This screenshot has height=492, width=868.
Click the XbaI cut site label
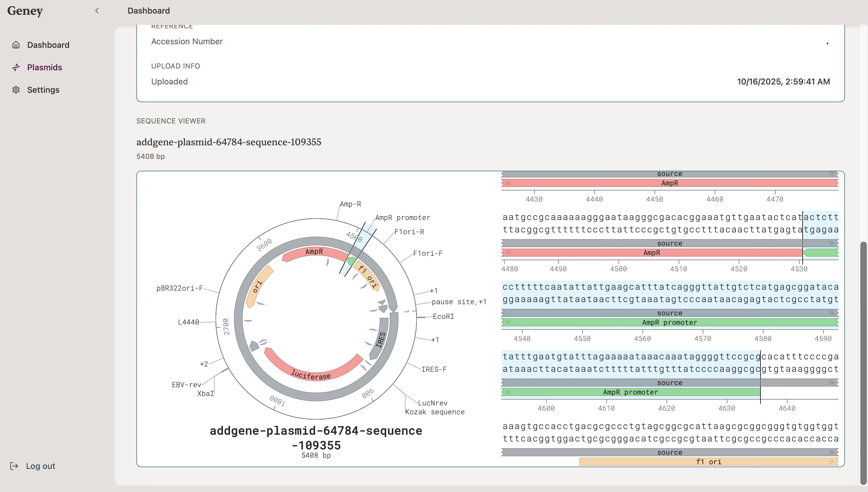205,394
